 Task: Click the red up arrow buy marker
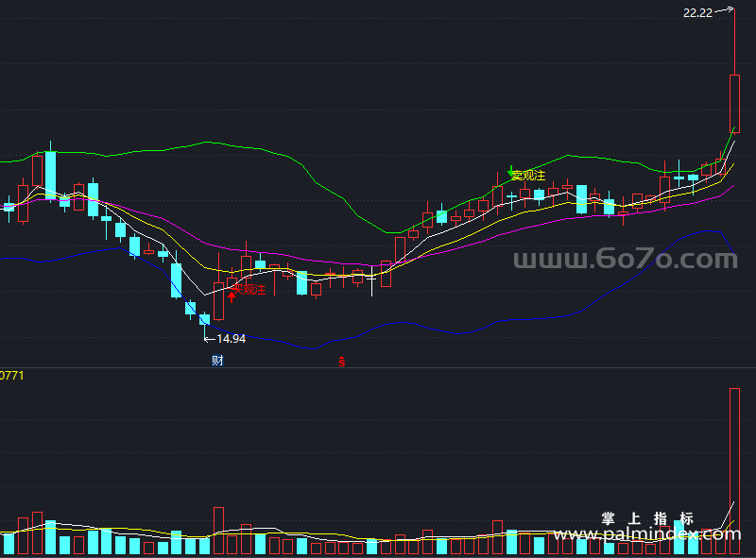coord(232,296)
